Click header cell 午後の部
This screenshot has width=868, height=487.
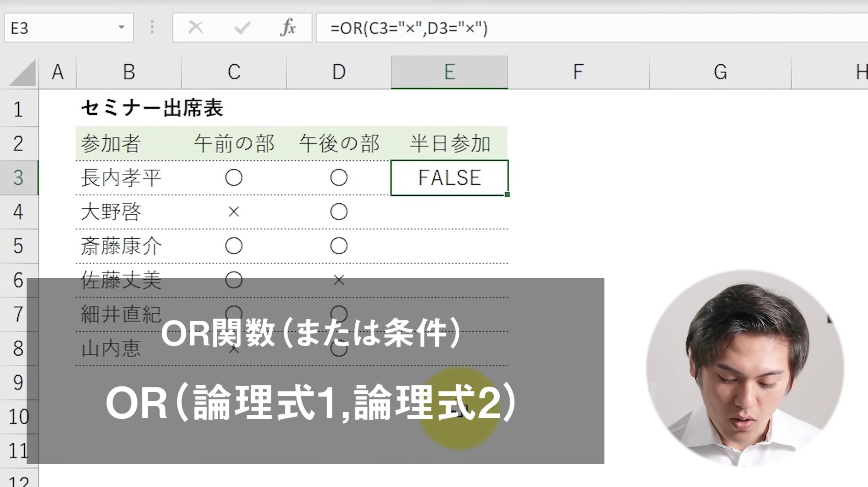click(339, 143)
